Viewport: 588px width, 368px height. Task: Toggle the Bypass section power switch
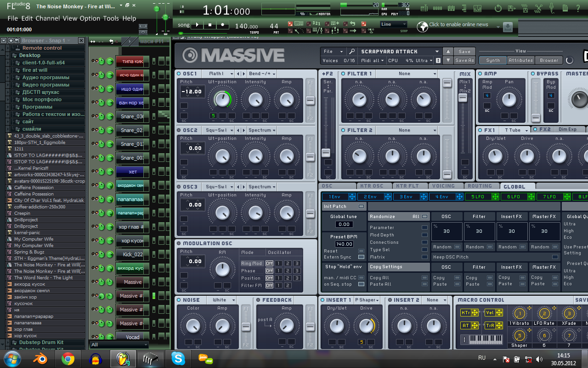click(533, 74)
